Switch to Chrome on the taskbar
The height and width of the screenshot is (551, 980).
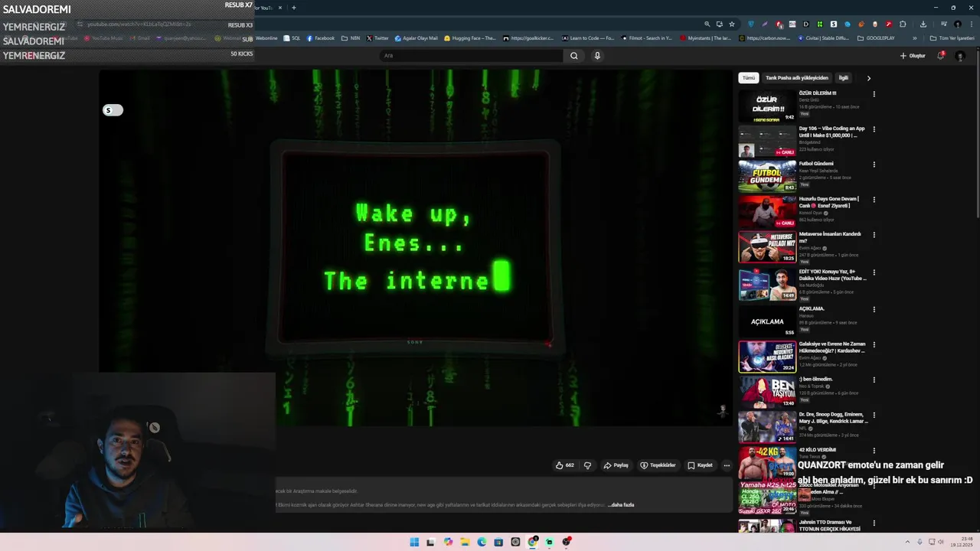(x=532, y=542)
